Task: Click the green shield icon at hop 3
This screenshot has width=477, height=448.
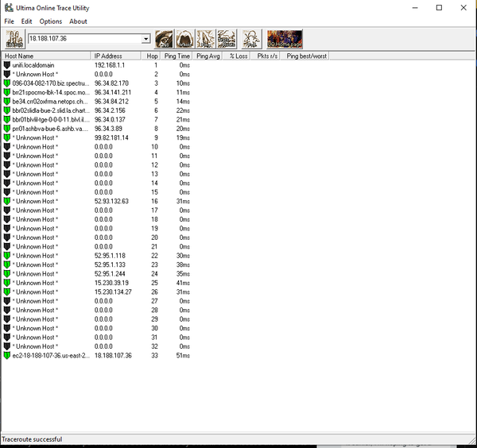Action: point(7,83)
